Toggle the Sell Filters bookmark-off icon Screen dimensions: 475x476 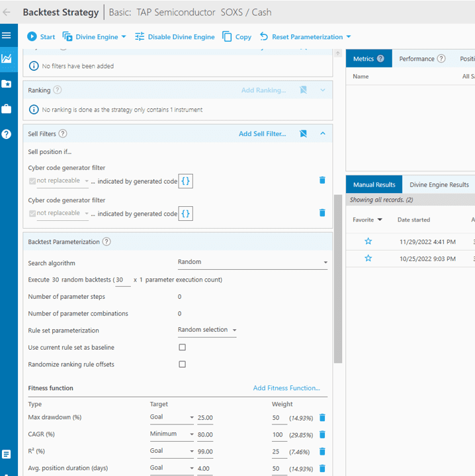(303, 134)
